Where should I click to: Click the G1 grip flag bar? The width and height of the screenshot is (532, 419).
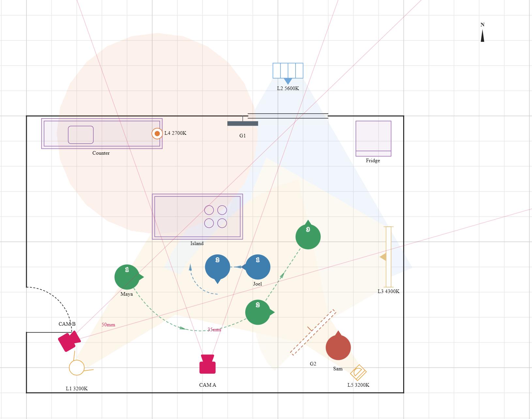243,123
